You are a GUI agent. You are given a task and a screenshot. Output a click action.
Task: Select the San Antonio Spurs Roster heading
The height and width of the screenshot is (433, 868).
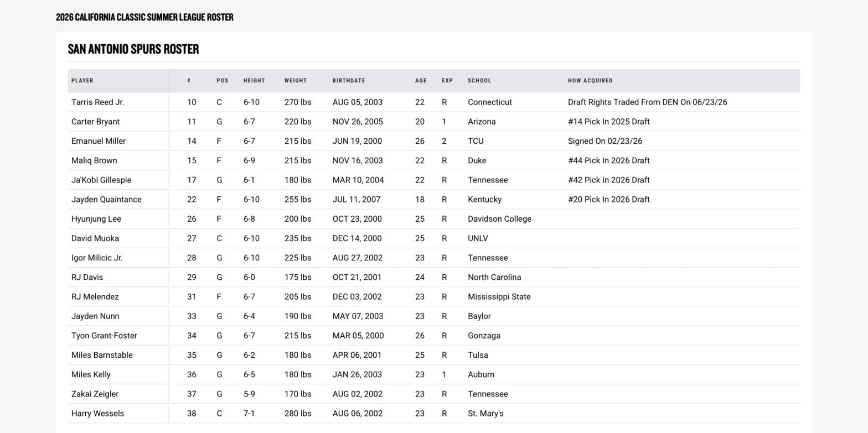point(133,49)
